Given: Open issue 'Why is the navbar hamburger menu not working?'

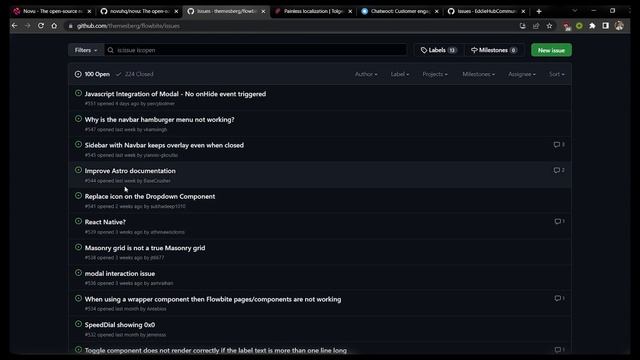Looking at the screenshot, I should pos(159,120).
